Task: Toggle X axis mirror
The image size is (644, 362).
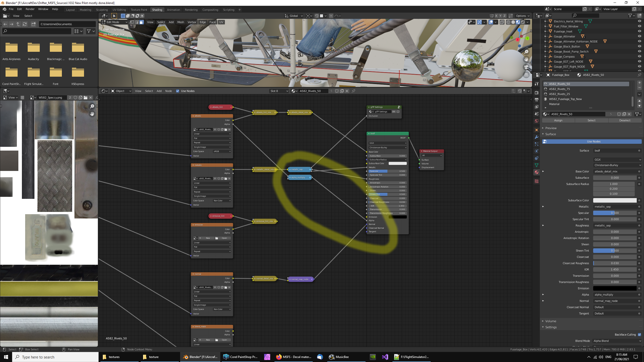Action: click(496, 16)
